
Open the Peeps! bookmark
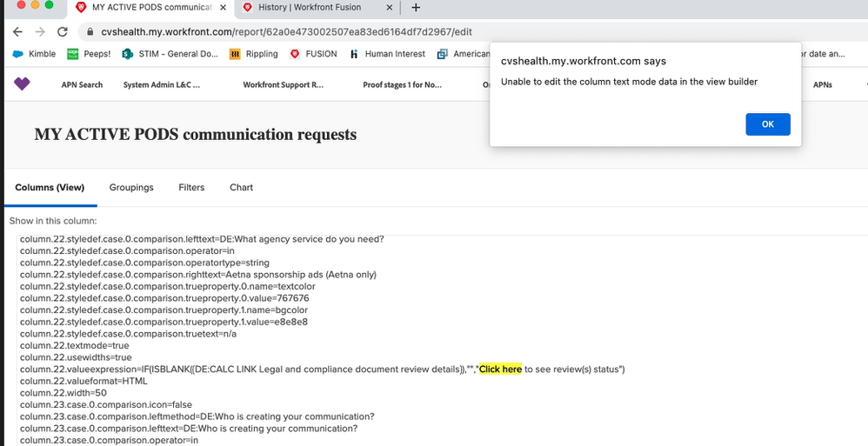(x=89, y=54)
